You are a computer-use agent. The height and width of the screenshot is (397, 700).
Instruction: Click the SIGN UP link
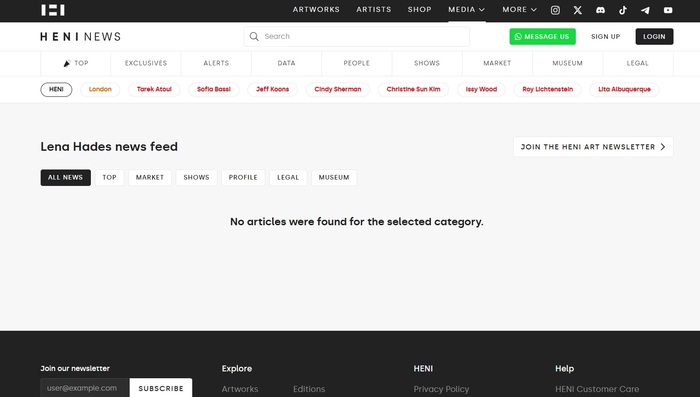click(605, 37)
